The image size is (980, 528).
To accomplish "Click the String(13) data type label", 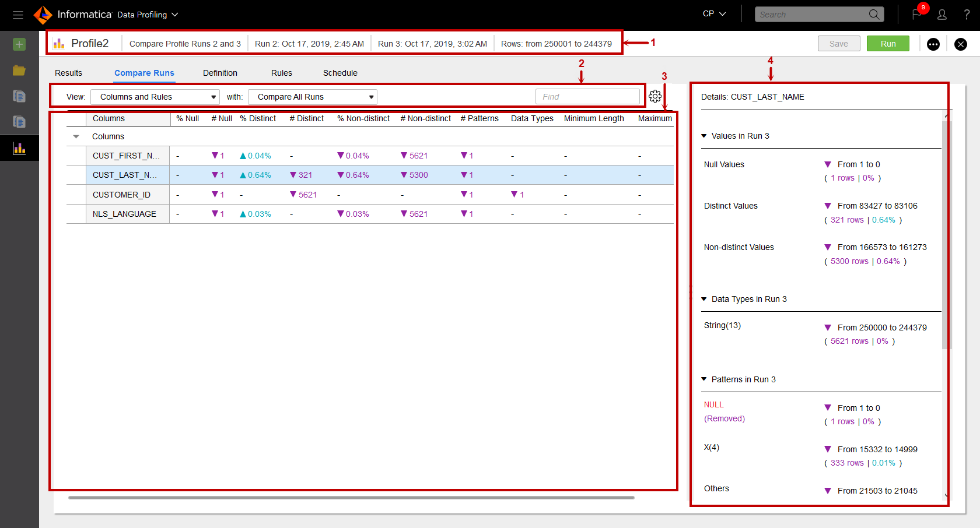I will coord(722,326).
